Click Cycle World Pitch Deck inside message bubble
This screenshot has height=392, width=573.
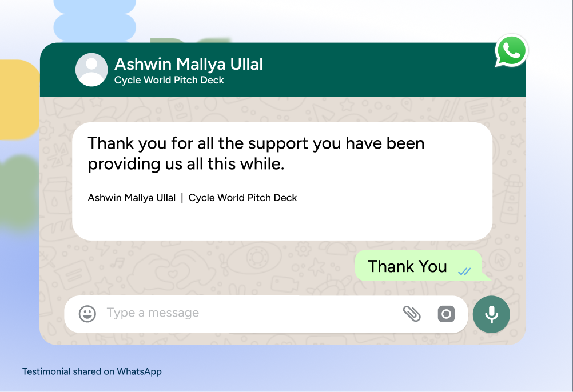(242, 198)
